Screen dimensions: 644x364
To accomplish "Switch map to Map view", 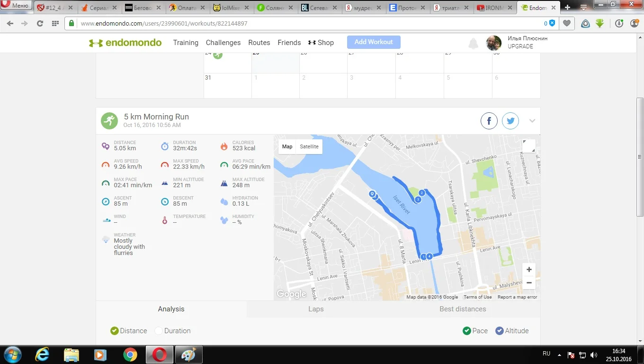I will tap(287, 147).
